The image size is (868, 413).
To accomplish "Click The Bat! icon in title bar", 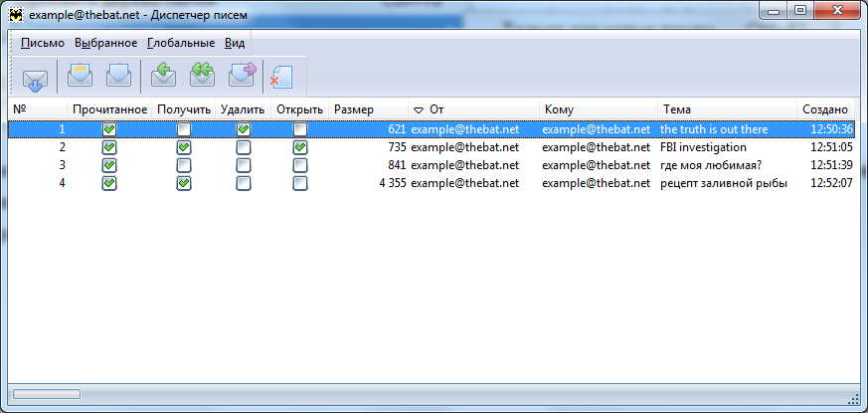I will point(17,15).
